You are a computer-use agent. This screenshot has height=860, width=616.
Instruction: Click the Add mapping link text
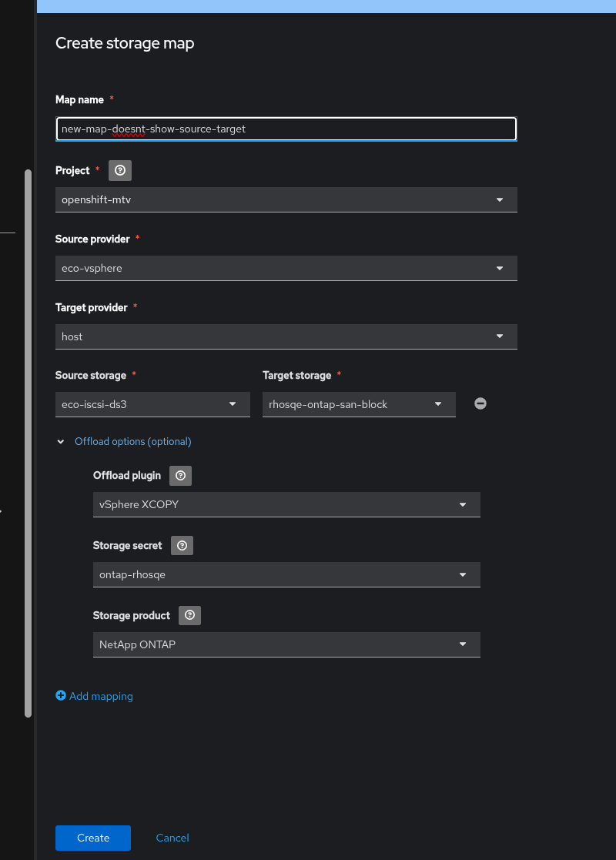pos(101,696)
